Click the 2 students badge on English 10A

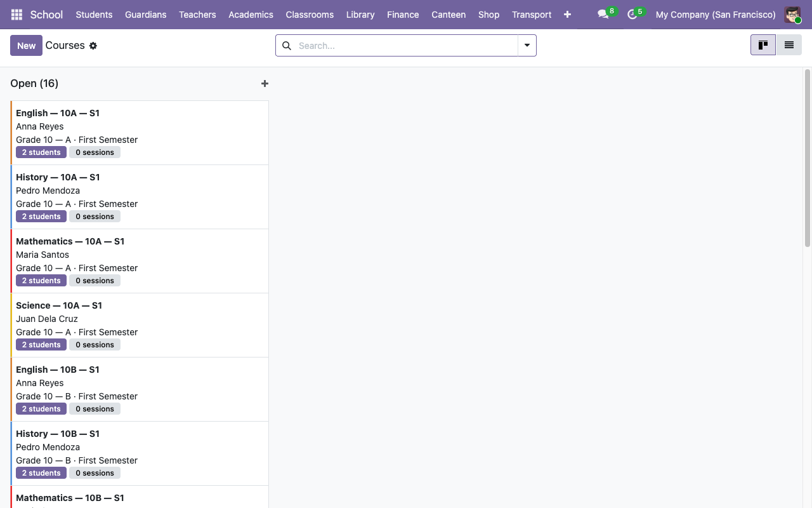(x=41, y=152)
